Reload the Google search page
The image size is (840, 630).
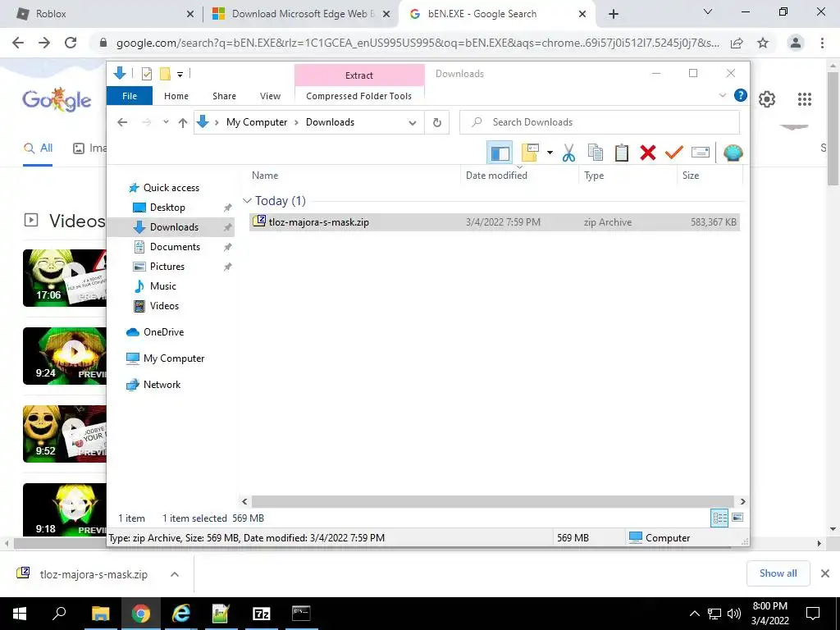pyautogui.click(x=71, y=43)
